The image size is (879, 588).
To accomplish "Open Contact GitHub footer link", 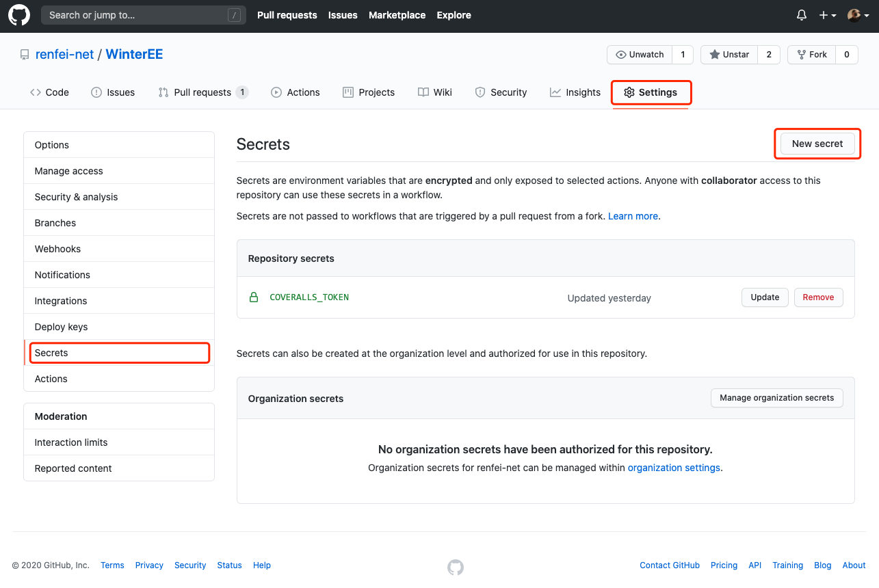I will (x=670, y=565).
